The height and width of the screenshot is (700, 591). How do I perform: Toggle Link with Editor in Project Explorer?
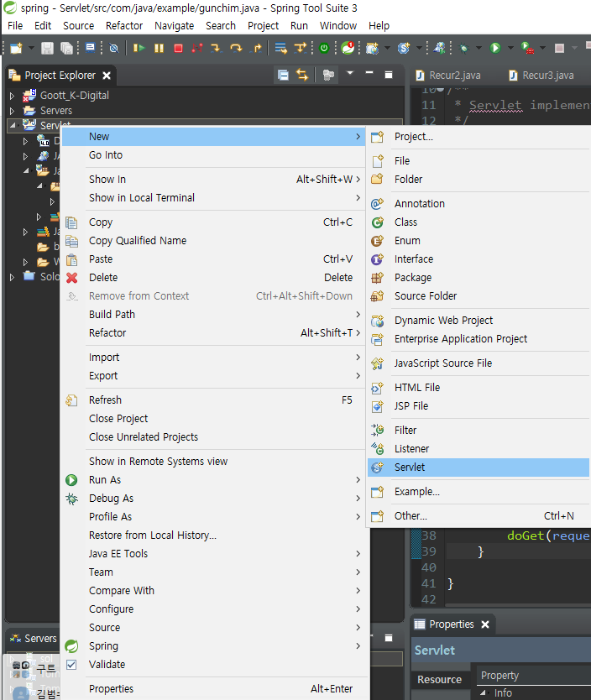(302, 75)
